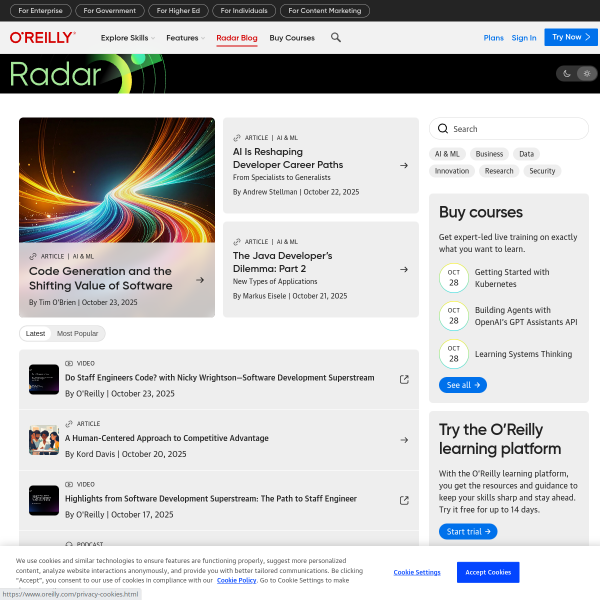Switch to dark mode moon icon
600x600 pixels.
click(567, 73)
